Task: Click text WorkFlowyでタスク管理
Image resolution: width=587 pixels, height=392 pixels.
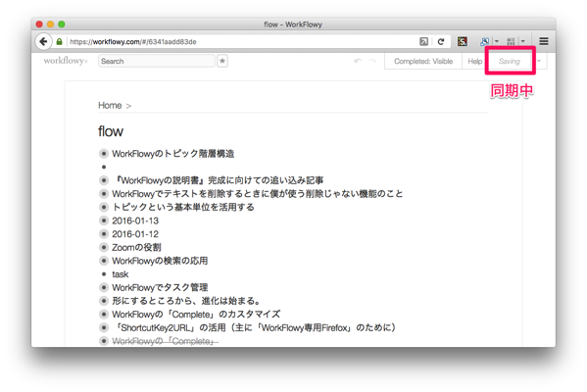Action: click(x=160, y=287)
